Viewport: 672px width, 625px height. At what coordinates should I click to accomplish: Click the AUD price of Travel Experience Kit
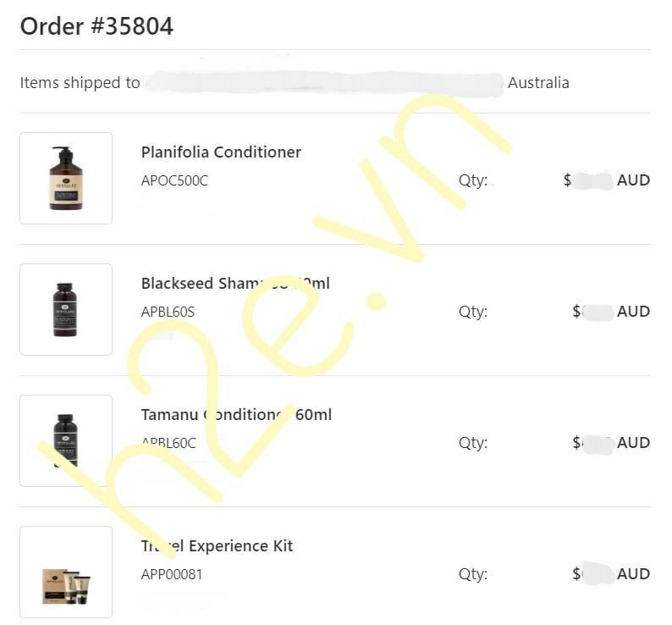click(x=611, y=574)
